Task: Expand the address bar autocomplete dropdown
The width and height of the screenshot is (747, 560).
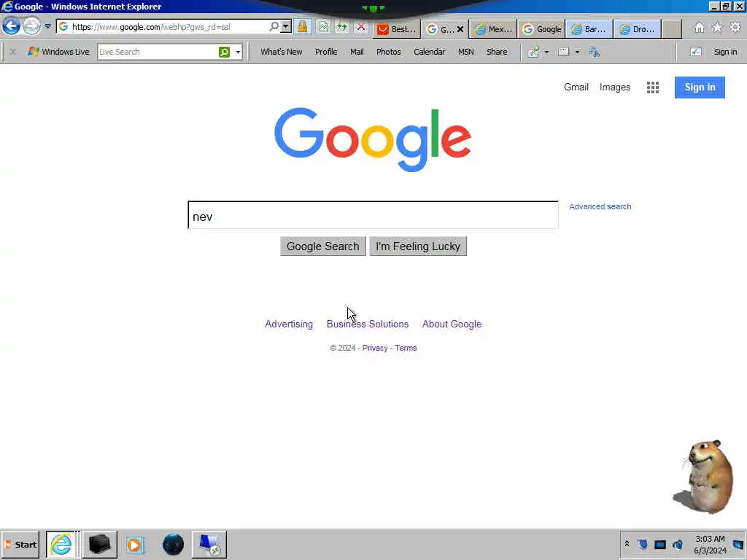Action: 286,27
